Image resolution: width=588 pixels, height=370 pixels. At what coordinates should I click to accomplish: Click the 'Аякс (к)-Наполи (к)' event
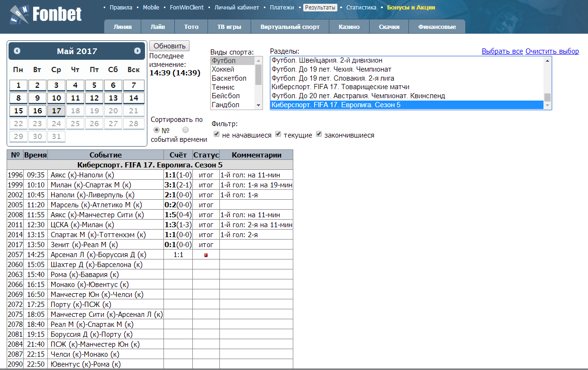pyautogui.click(x=82, y=175)
